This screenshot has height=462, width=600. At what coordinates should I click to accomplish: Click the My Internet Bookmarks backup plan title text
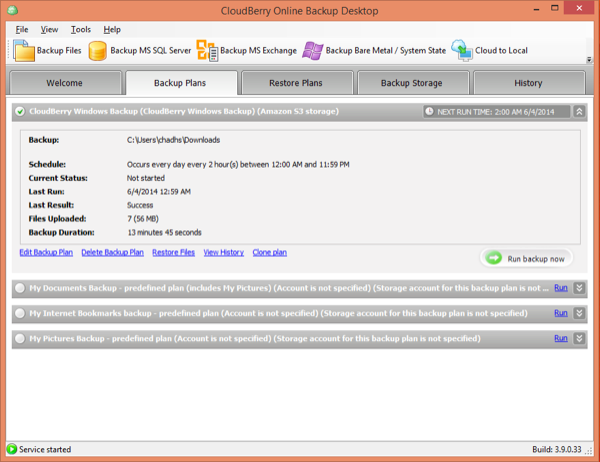point(279,313)
